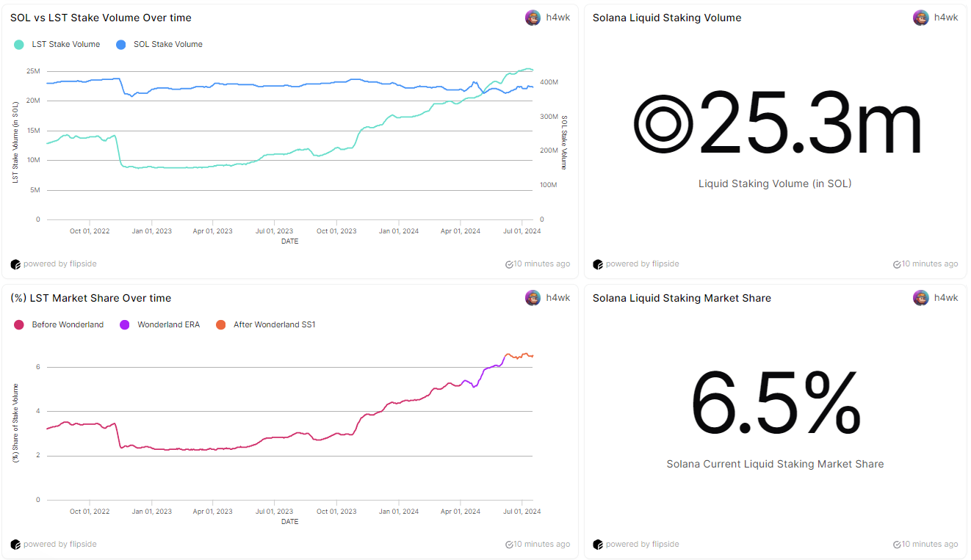Click the 25.3m Liquid Staking Volume value
971x560 pixels.
776,124
